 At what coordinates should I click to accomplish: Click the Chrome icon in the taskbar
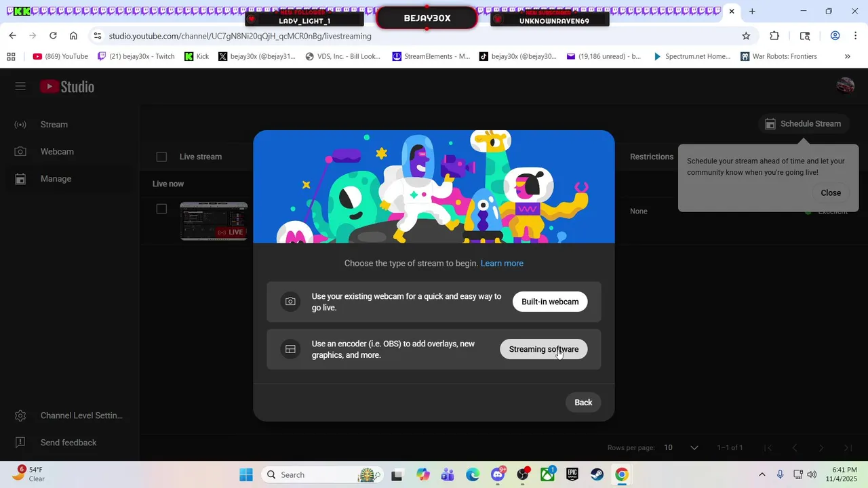tap(622, 474)
